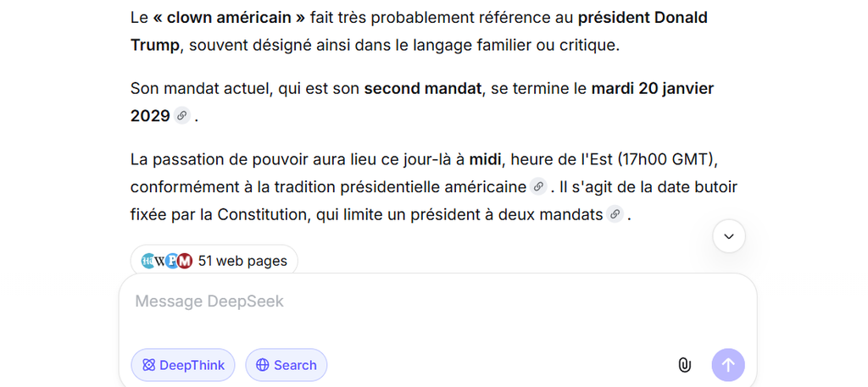The image size is (868, 387).
Task: Click the red M source favicon
Action: (184, 261)
